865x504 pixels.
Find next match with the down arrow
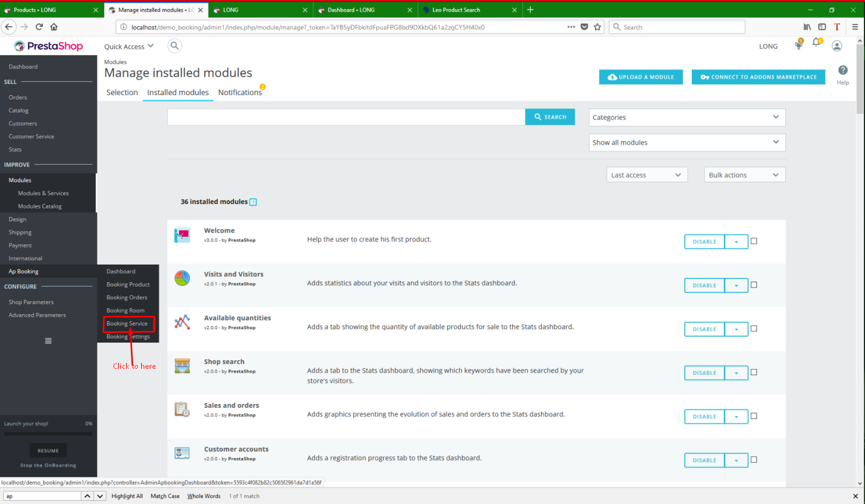(100, 496)
